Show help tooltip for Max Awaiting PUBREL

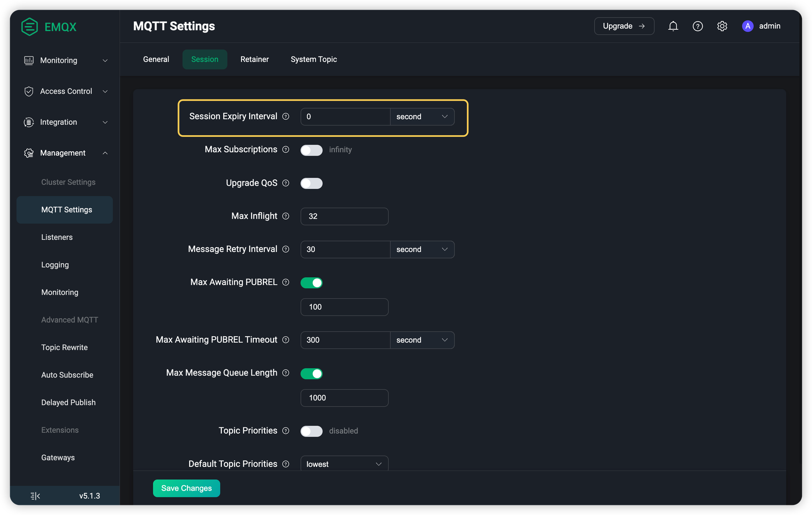285,282
